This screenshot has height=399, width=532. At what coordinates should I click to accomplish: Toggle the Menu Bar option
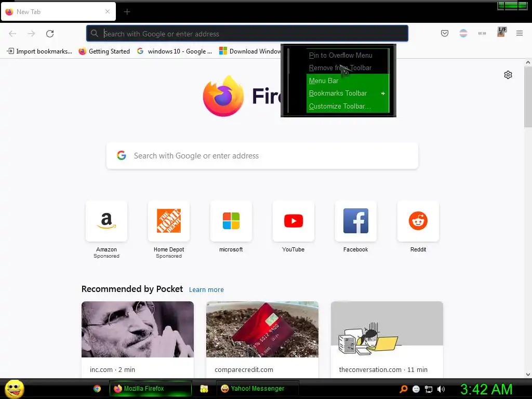pyautogui.click(x=348, y=81)
